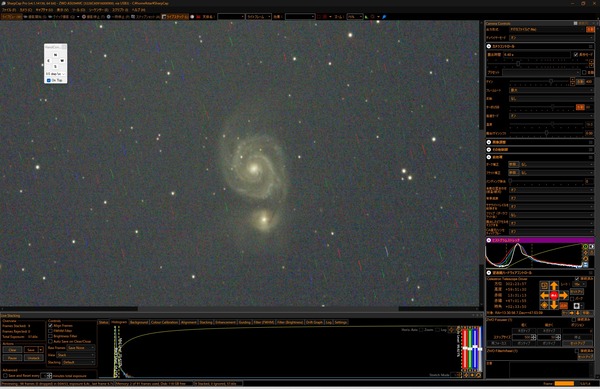The height and width of the screenshot is (389, 600).
Task: Click S direction in hand controller window
Action: click(x=55, y=66)
